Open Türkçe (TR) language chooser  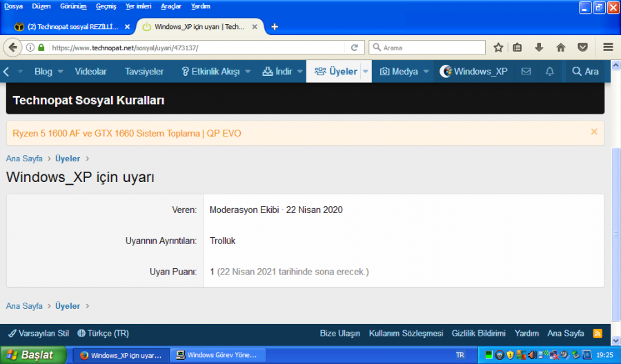point(103,334)
